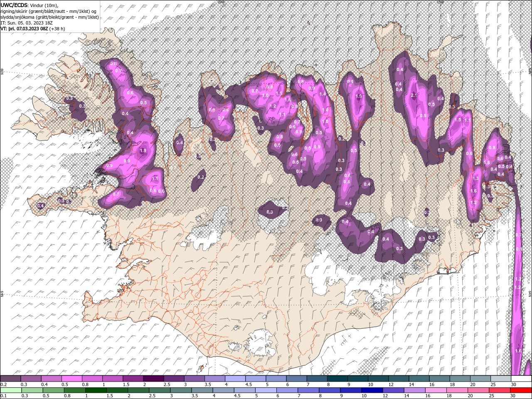Image resolution: width=532 pixels, height=399 pixels.
Task: Click the 'IT: Sun. 05. 03. 2023 18Z' line
Action: 26,23
